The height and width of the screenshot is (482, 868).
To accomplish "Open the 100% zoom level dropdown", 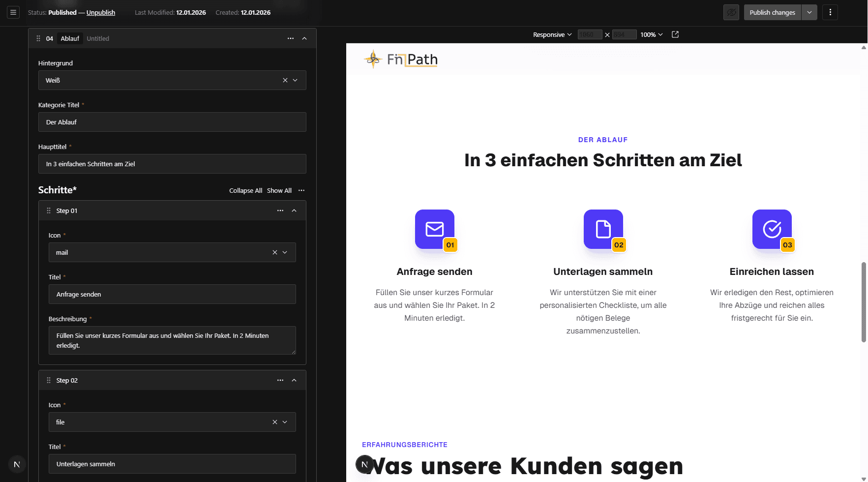I will tap(651, 34).
